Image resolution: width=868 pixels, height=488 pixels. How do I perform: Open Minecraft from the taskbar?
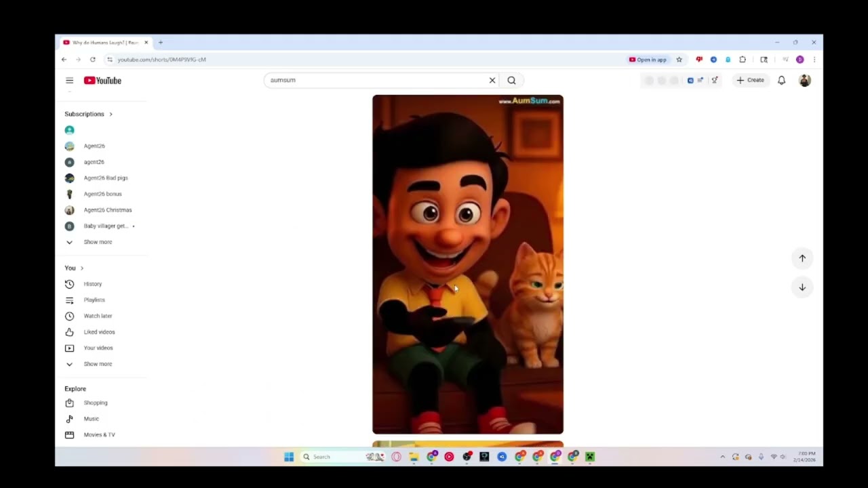click(590, 457)
